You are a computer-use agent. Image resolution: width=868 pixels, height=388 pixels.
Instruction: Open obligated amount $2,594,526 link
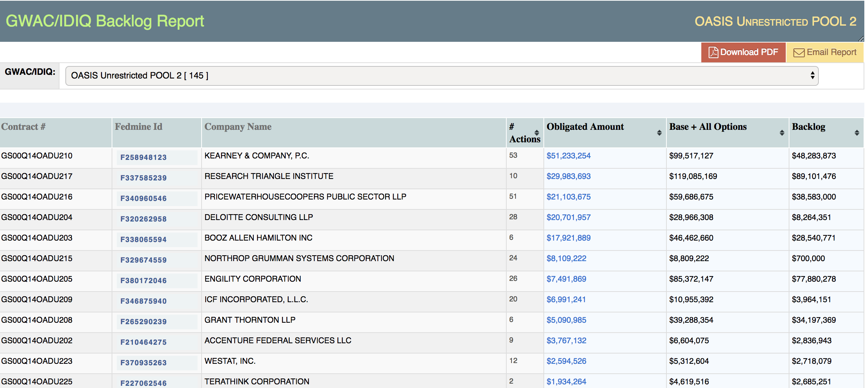(566, 361)
